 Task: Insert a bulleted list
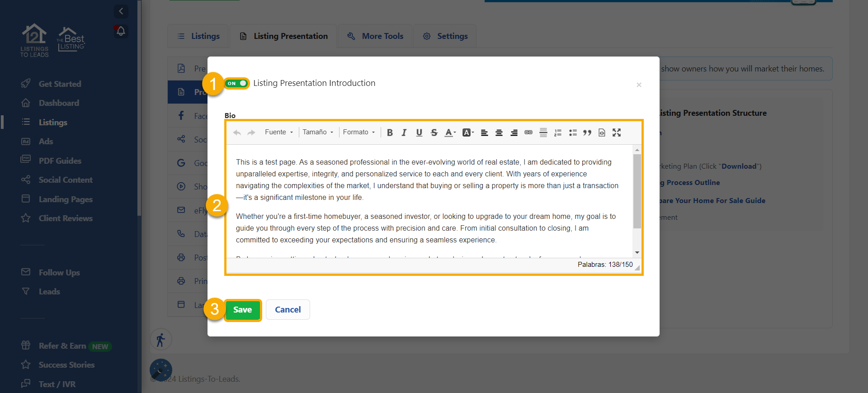(573, 133)
